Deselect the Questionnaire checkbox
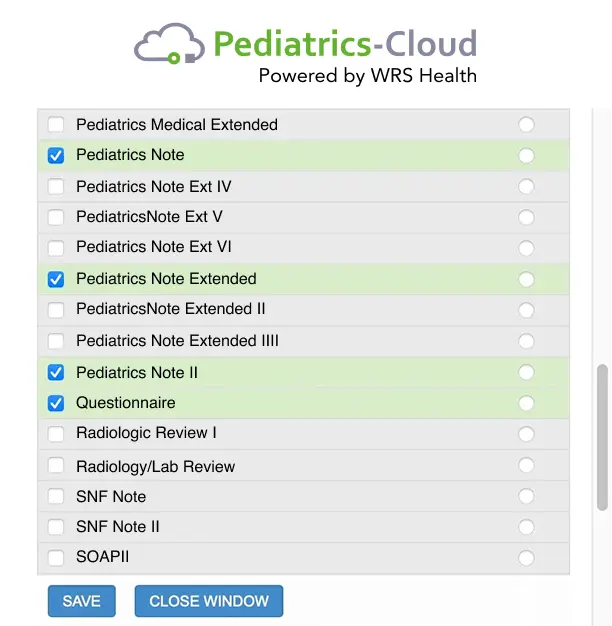Screen dimensions: 612x626 coord(56,404)
